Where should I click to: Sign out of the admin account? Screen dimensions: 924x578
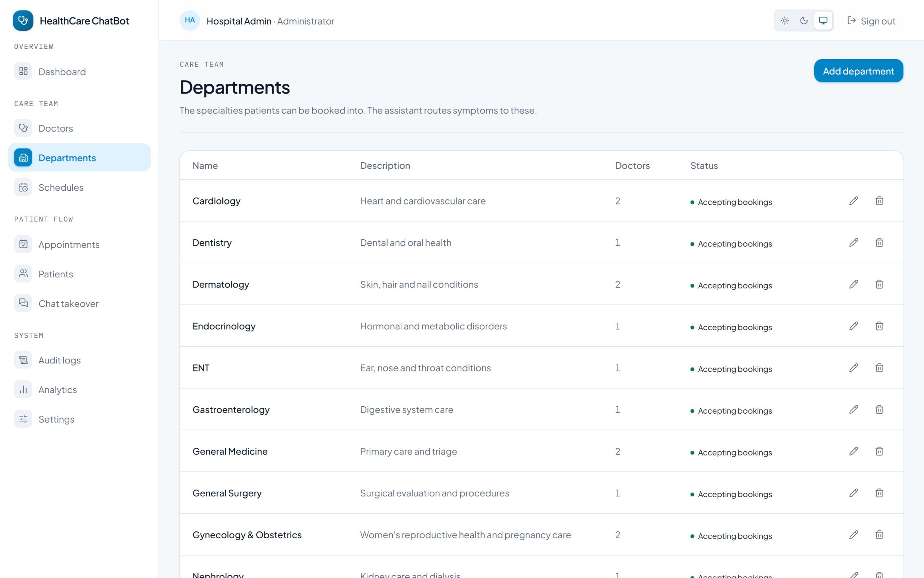pos(871,21)
